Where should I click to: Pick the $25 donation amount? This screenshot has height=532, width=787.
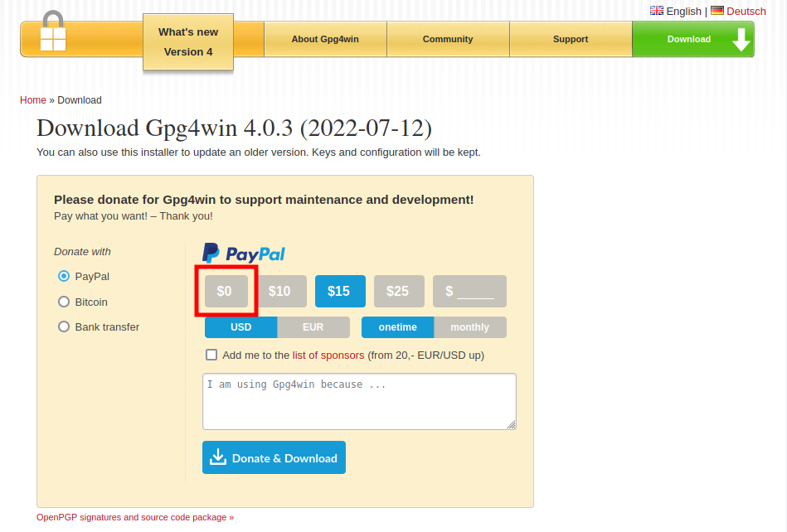[x=398, y=292]
